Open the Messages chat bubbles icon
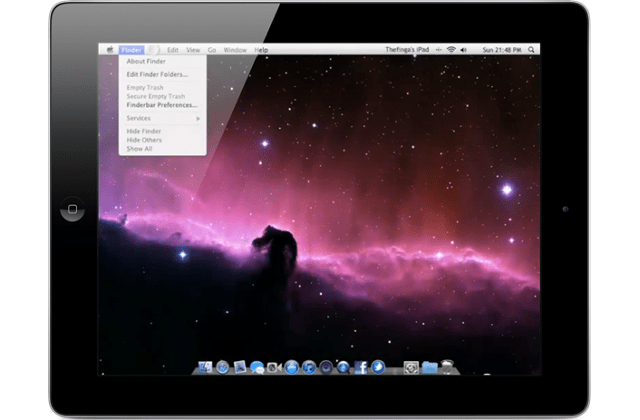The image size is (640, 420). (257, 368)
